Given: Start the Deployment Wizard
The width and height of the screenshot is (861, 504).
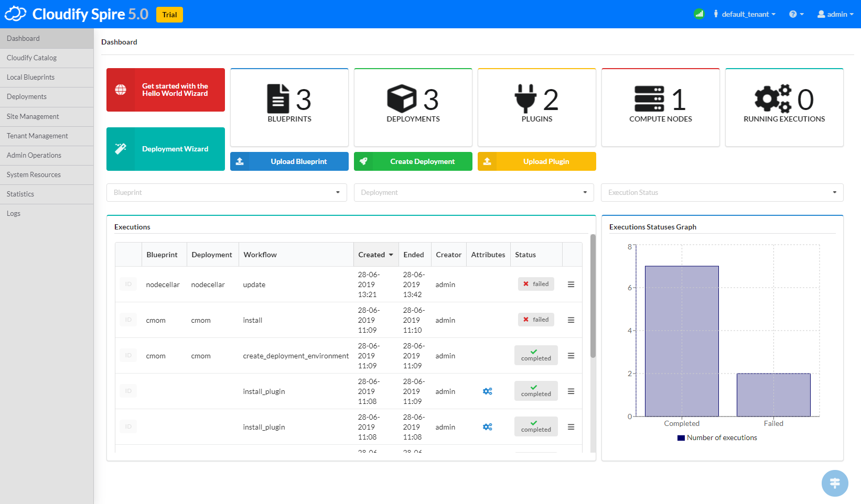Looking at the screenshot, I should (x=166, y=149).
